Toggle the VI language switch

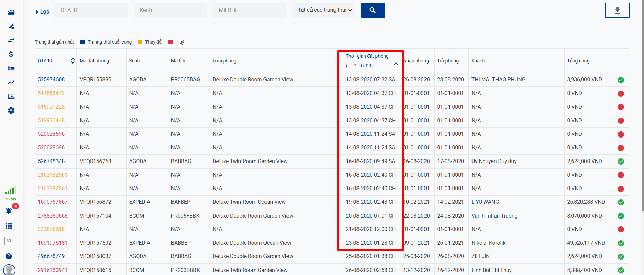tap(9, 241)
